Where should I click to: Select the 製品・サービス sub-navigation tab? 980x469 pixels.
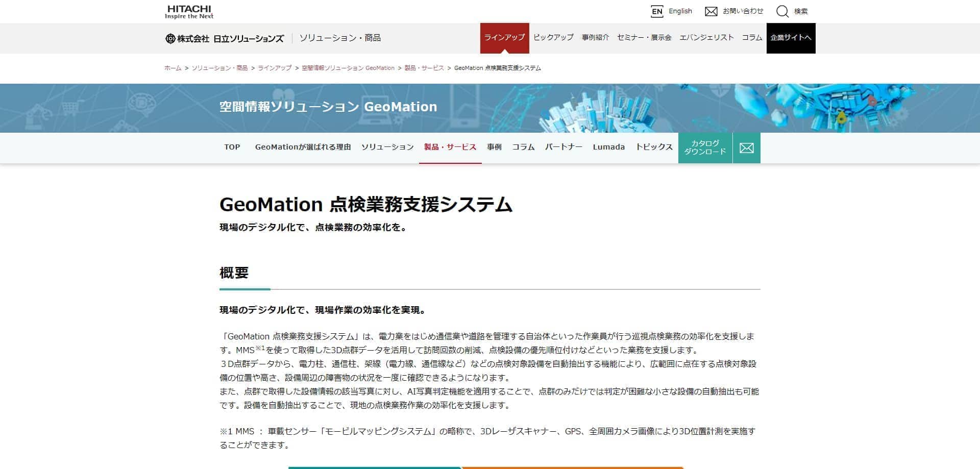pos(450,147)
